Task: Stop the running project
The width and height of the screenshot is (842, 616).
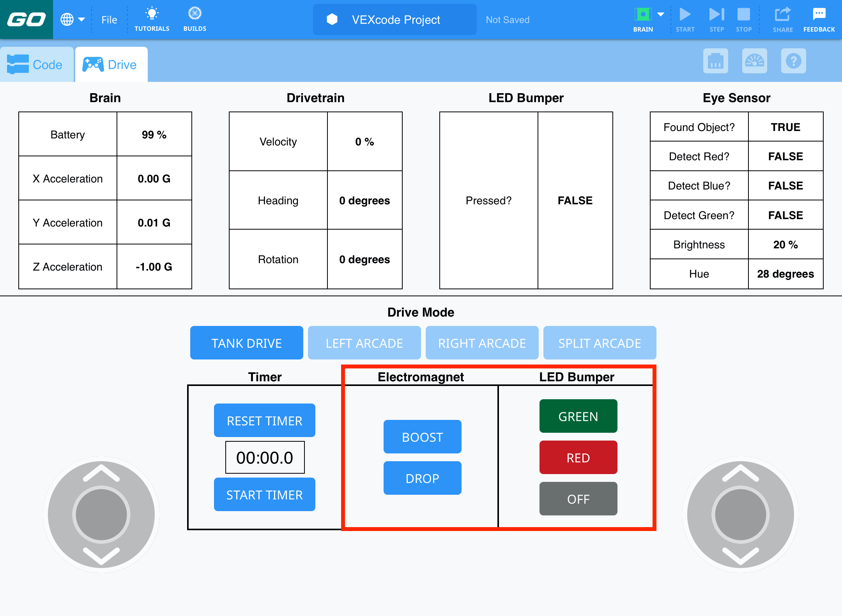Action: tap(744, 19)
